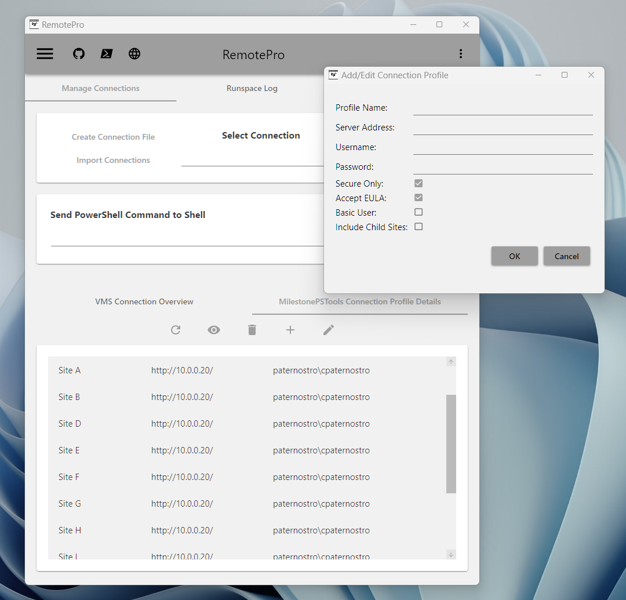Open MilestonePSTools Connection Profile Details tab
The image size is (626, 600).
360,301
